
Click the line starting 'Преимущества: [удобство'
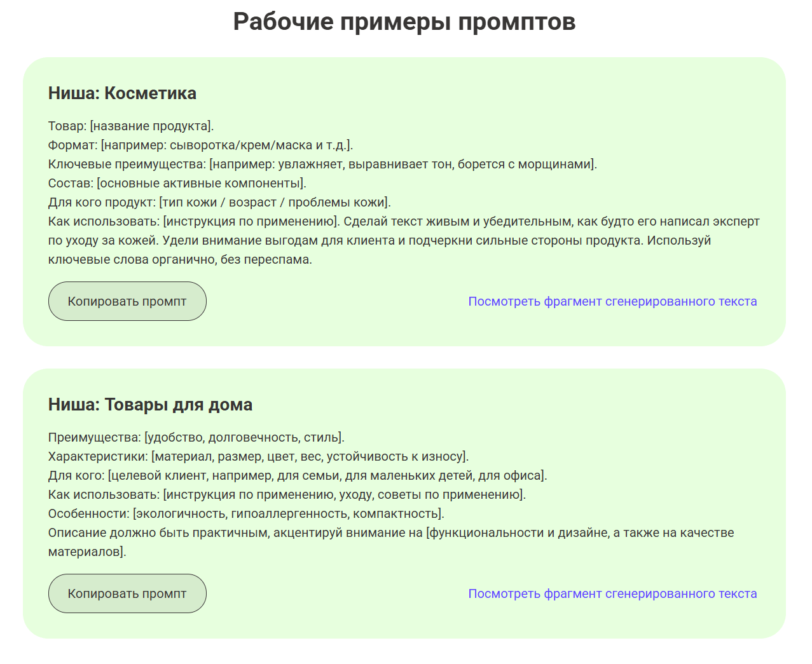[196, 437]
